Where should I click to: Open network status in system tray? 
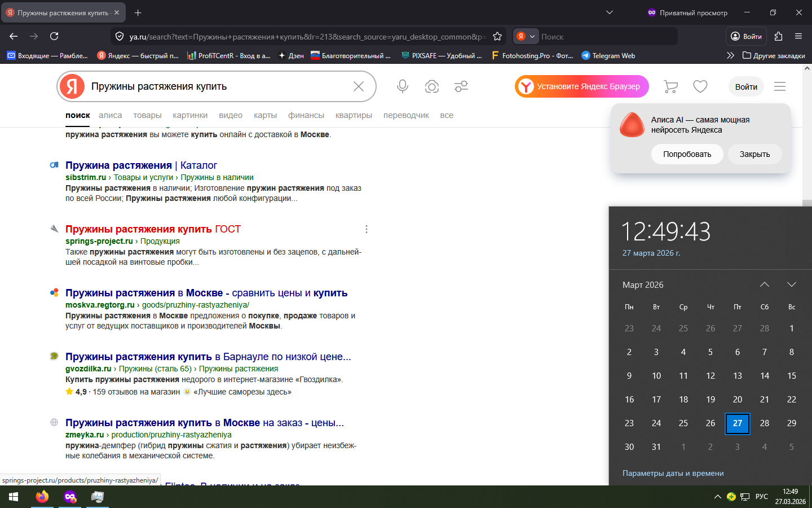(745, 497)
